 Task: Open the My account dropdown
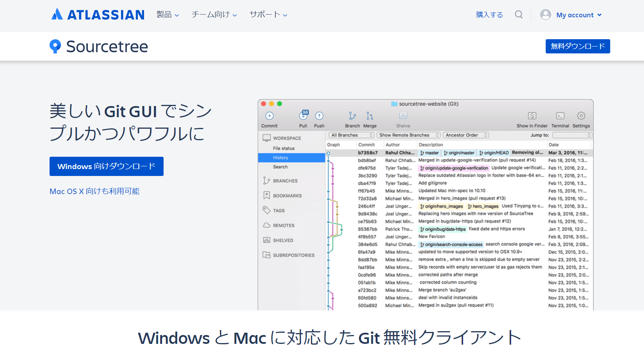tap(579, 15)
